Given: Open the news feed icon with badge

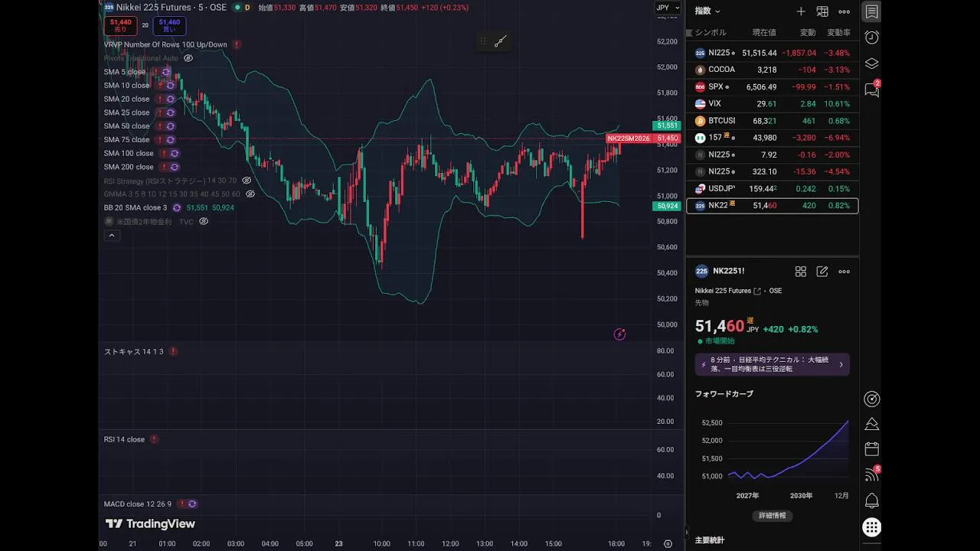Looking at the screenshot, I should 871,474.
